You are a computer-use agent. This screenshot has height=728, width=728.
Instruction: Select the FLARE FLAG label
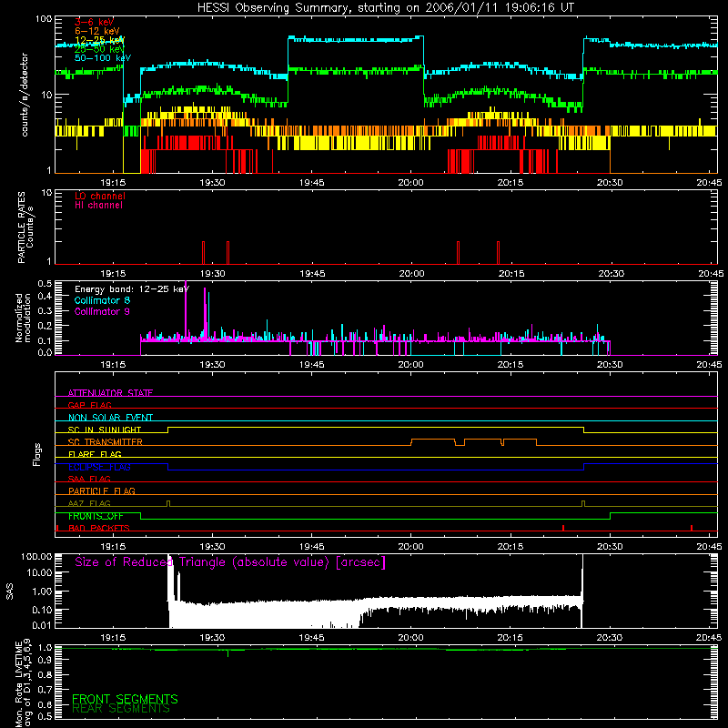[95, 454]
